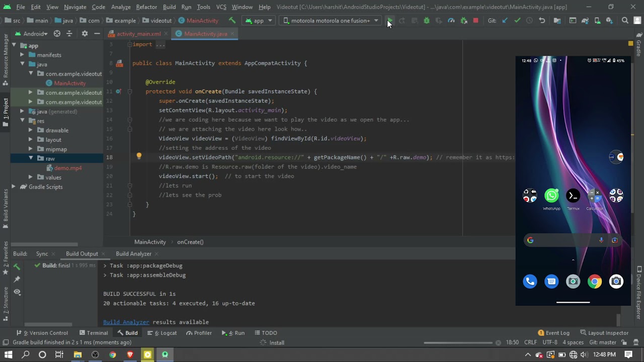Tap the Phone dialer icon on device
Screen dimensions: 644x362
tap(530, 282)
